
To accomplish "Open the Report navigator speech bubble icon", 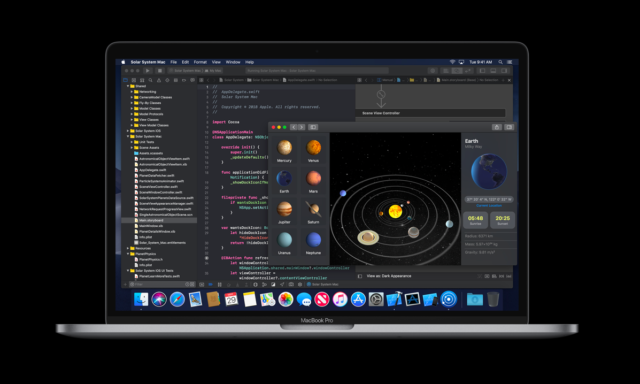I will 192,80.
